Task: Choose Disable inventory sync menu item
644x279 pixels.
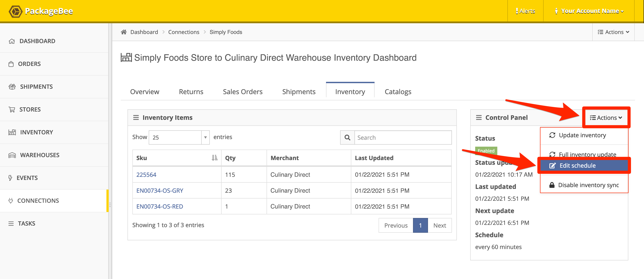Action: click(584, 185)
